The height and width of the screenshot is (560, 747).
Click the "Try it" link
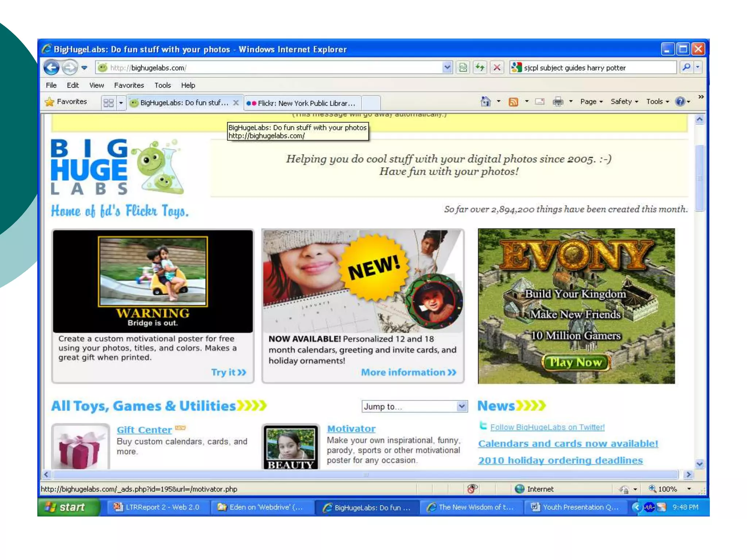pos(229,372)
